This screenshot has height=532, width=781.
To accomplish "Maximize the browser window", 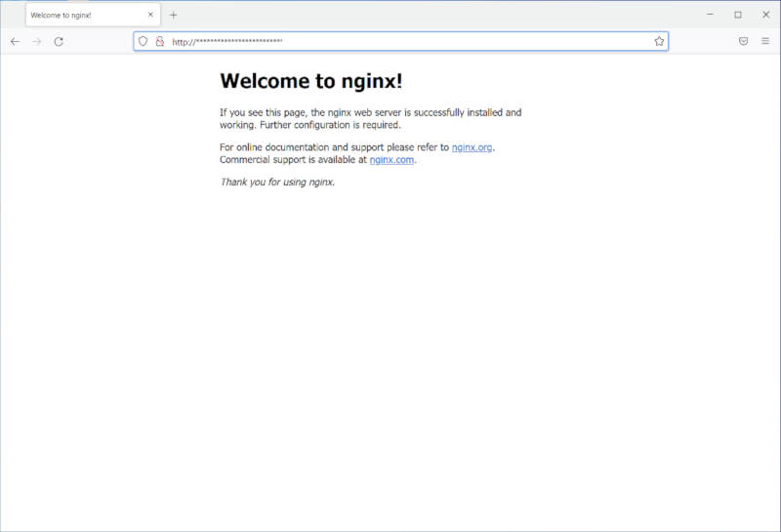I will coord(738,15).
